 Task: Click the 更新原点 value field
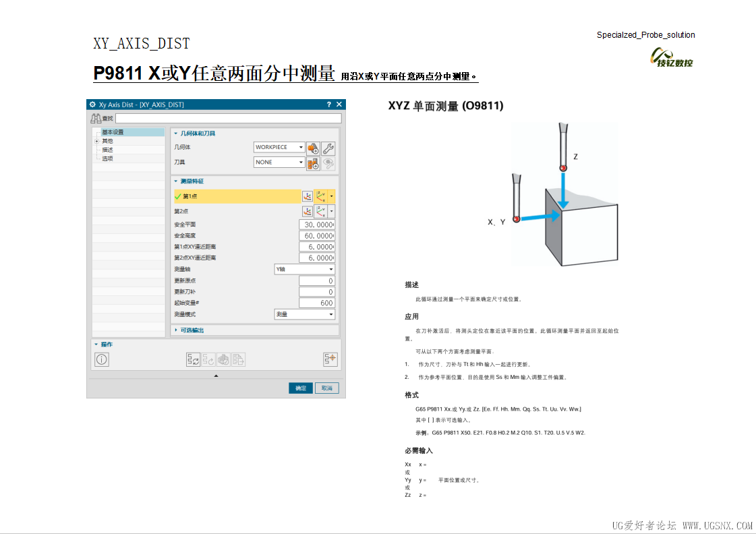[x=317, y=280]
